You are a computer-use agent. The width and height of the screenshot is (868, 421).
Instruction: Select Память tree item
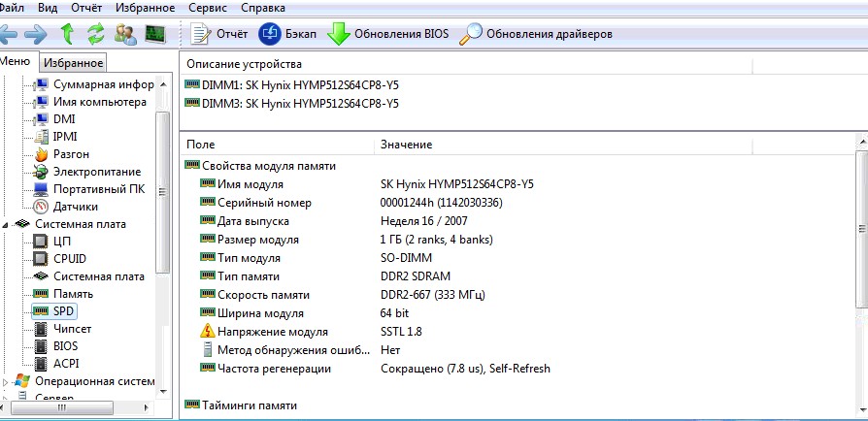(64, 294)
